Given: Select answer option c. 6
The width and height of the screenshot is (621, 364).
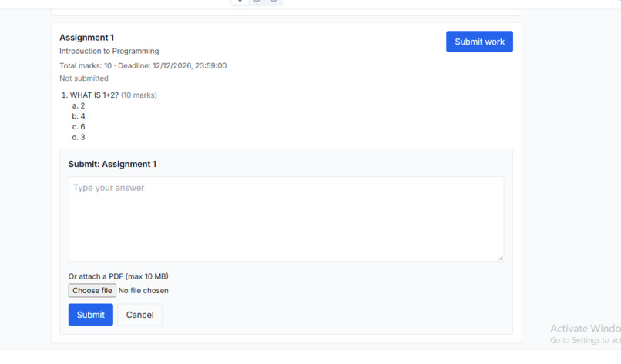Looking at the screenshot, I should coord(79,127).
